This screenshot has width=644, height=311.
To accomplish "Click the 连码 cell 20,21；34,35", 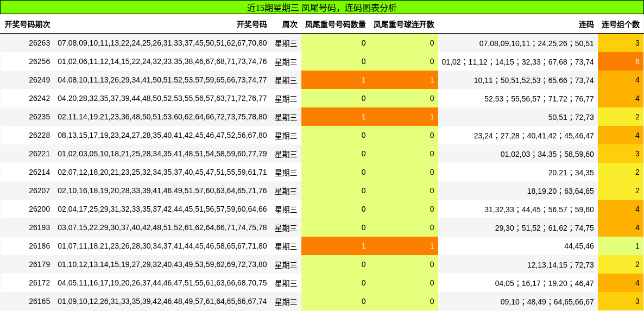I will [571, 173].
